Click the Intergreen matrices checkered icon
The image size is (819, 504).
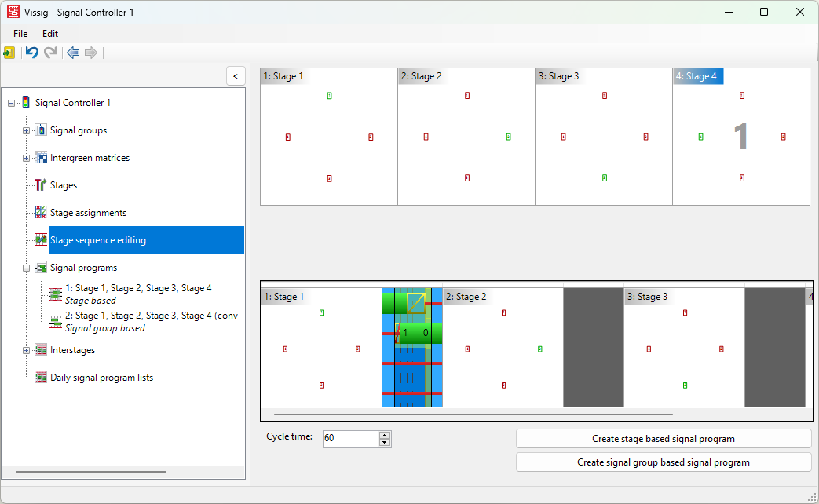tap(41, 158)
